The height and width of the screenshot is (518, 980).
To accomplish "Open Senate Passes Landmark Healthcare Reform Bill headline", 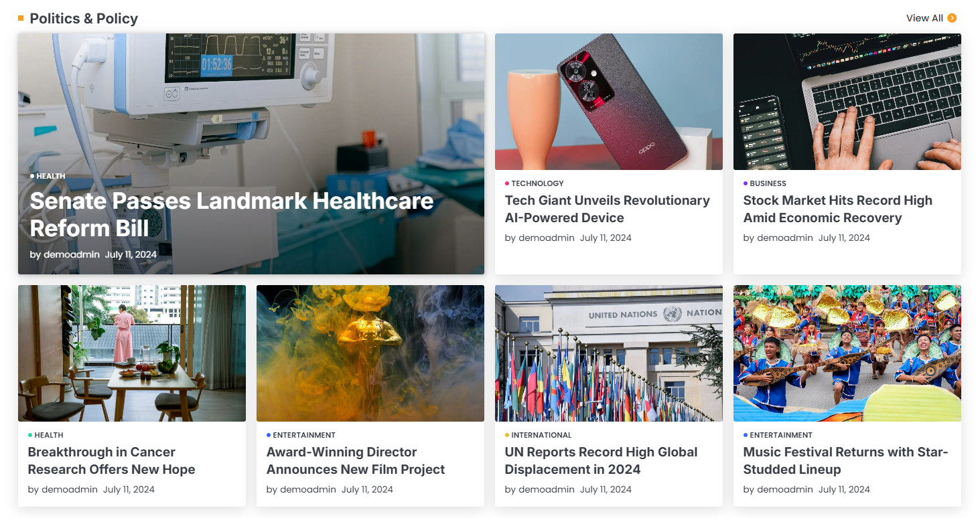I will click(232, 214).
